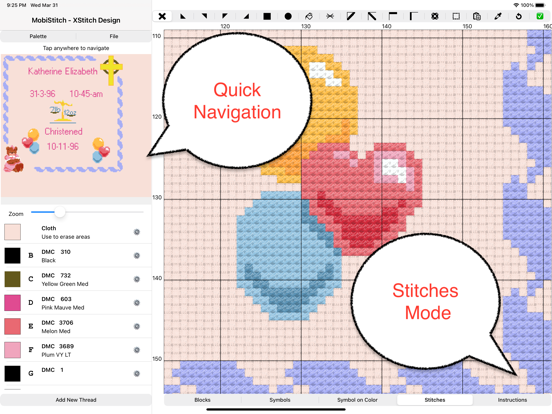552x414 pixels.
Task: Click the battery indicator in status bar
Action: (540, 5)
